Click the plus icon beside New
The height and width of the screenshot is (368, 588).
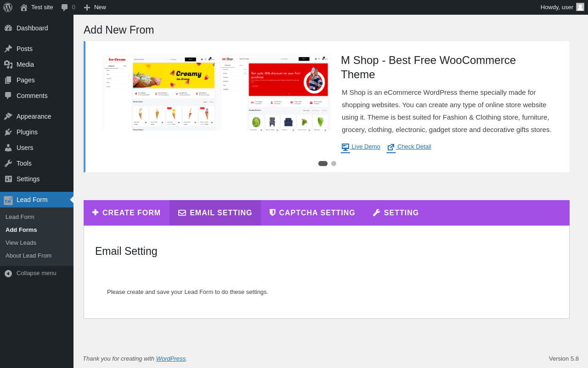87,7
